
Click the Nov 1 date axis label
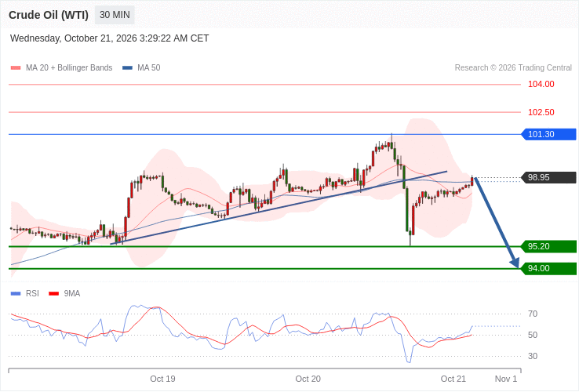click(x=506, y=379)
